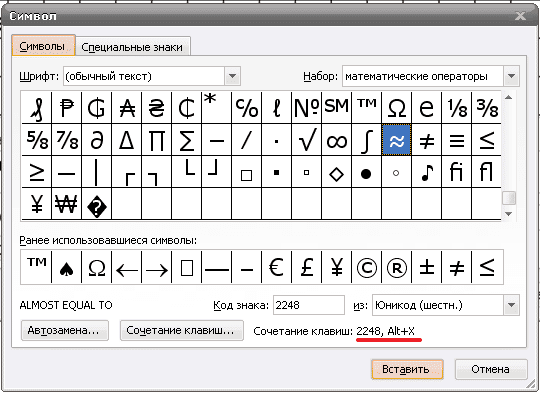Choose the euro € recently used symbol

coord(277,267)
